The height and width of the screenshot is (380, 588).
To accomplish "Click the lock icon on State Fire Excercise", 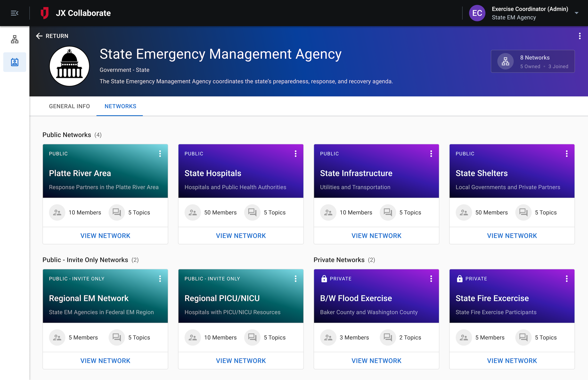I will click(460, 279).
